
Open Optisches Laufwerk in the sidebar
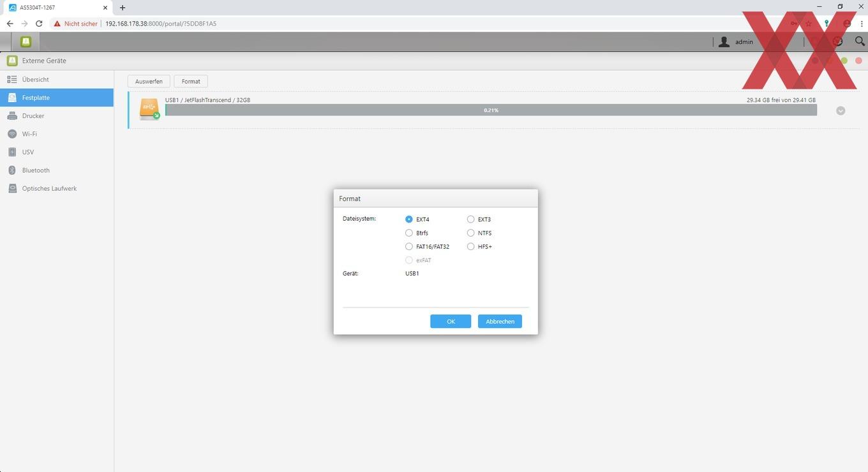tap(57, 189)
